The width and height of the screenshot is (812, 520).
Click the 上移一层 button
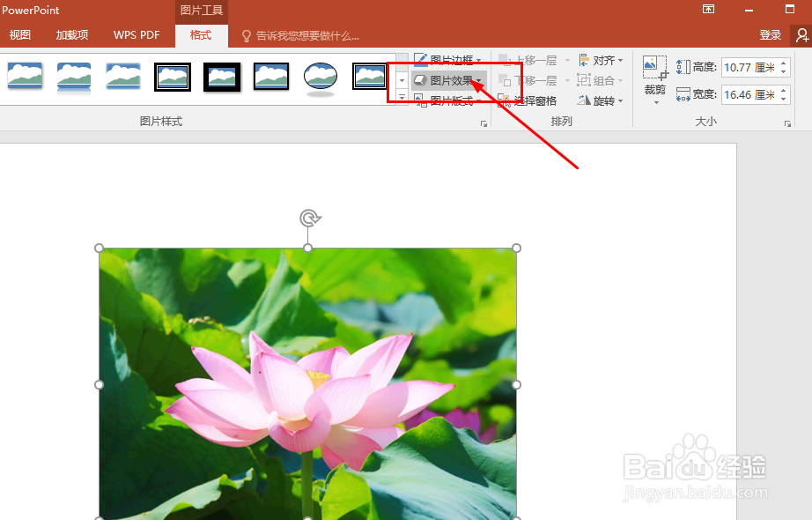pos(528,60)
